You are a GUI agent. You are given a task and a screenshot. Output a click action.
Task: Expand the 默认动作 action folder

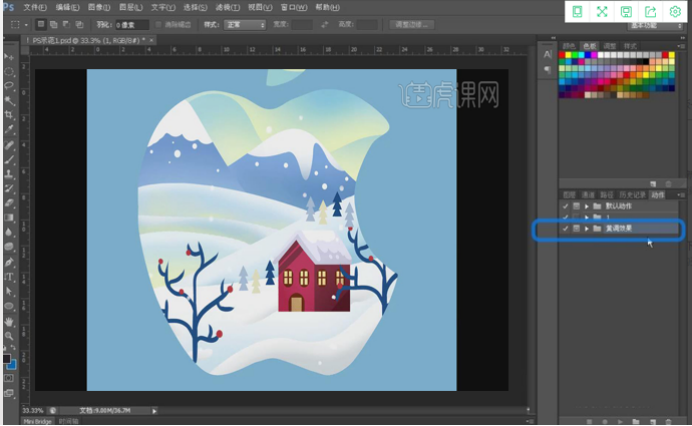[587, 204]
